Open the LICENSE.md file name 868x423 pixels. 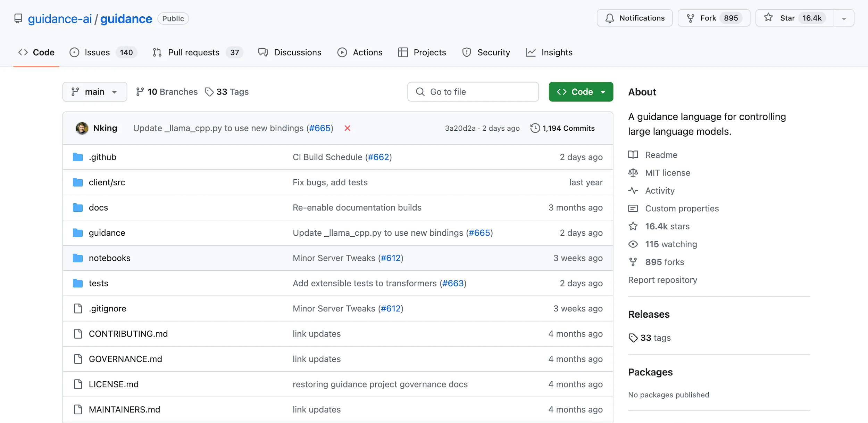(x=114, y=384)
